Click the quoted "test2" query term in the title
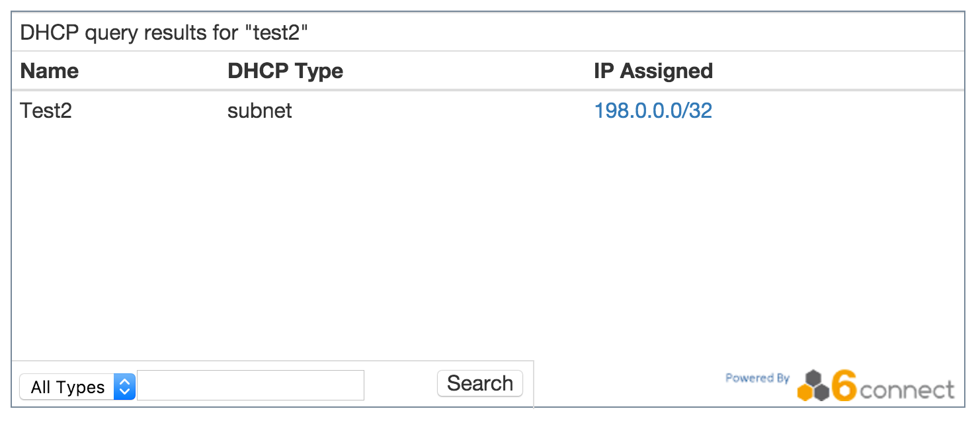The width and height of the screenshot is (980, 421). (x=280, y=33)
